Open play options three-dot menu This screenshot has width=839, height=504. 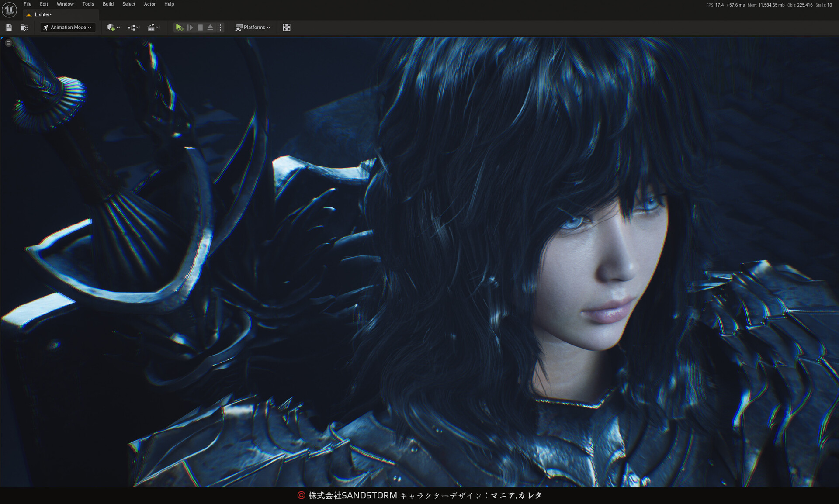click(x=220, y=28)
